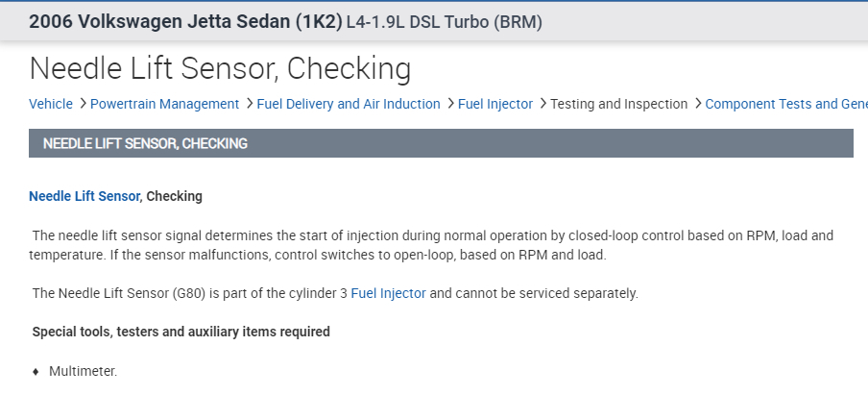The image size is (868, 395).
Task: Click chevron before Component Tests breadcrumb
Action: [698, 104]
